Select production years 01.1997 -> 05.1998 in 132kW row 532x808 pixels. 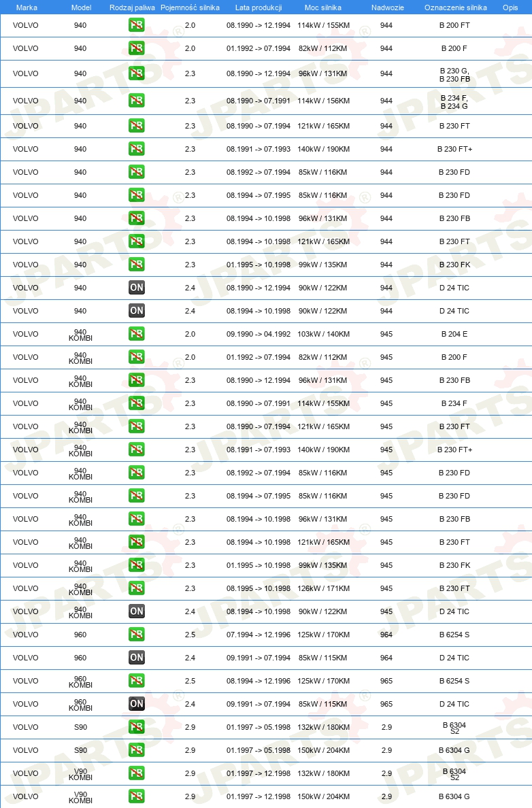[x=259, y=727]
